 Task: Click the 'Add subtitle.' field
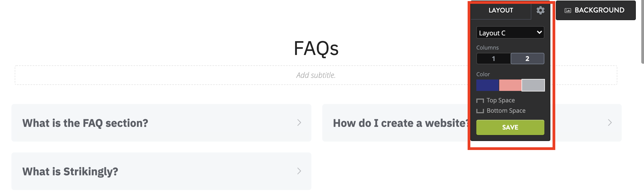click(x=316, y=75)
